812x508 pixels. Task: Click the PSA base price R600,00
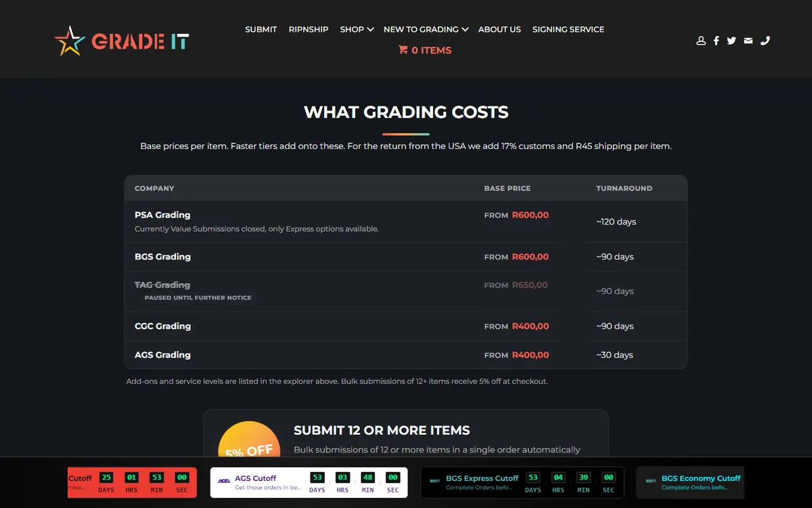[x=531, y=215]
